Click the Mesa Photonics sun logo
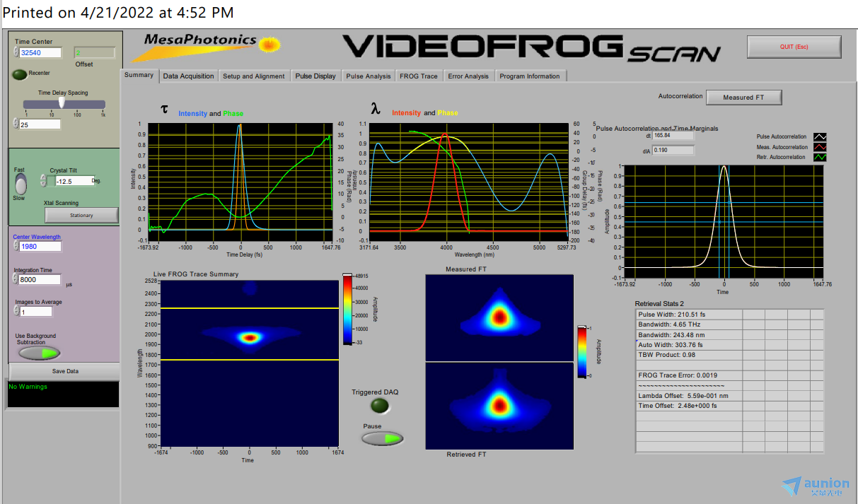 tap(268, 45)
